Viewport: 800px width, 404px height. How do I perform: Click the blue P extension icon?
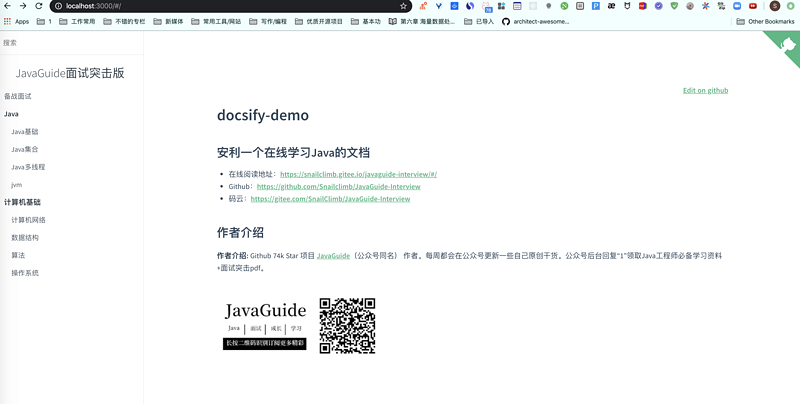(595, 6)
